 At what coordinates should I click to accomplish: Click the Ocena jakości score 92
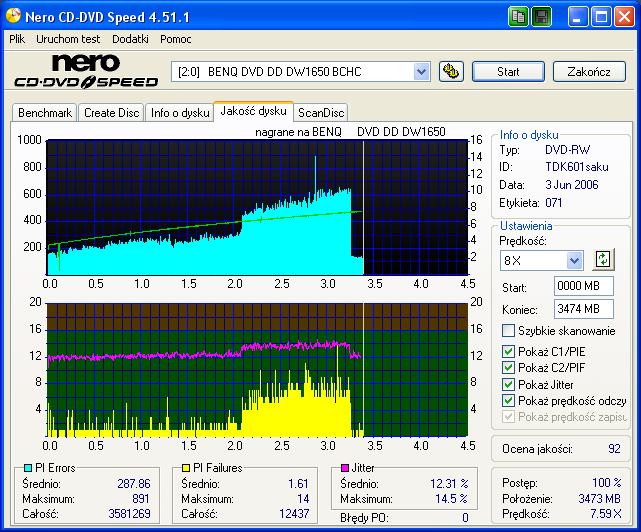[x=614, y=449]
